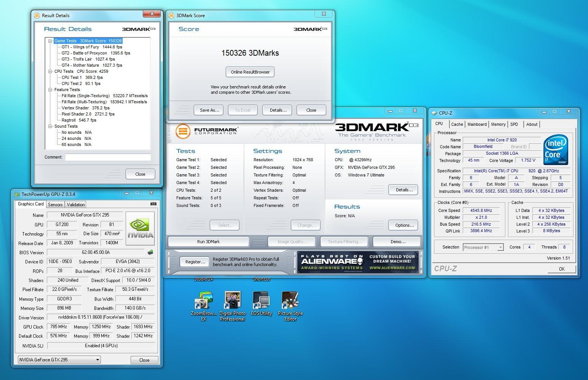Collapse the Feature Tests tree node
Viewport: 588px width, 380px height.
pos(50,90)
